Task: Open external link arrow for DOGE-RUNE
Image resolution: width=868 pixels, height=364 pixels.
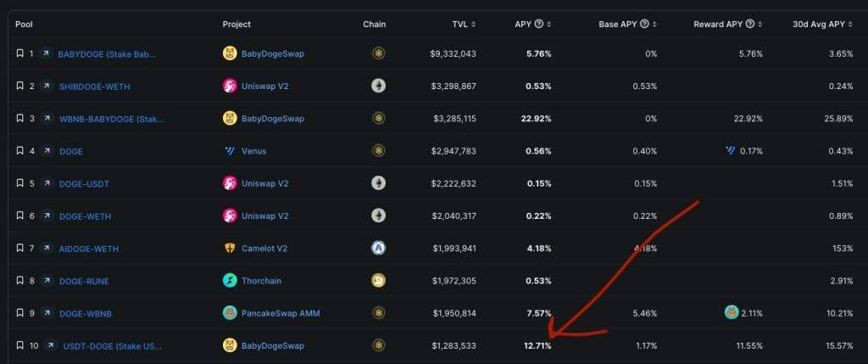Action: pos(47,281)
